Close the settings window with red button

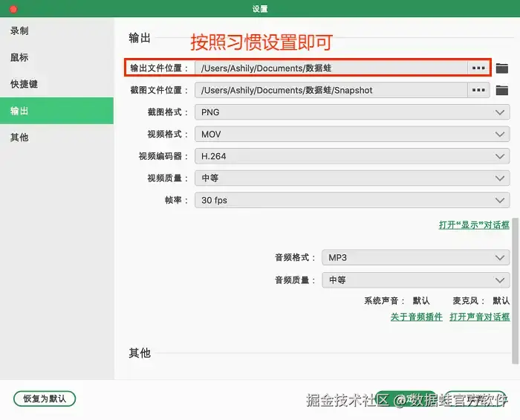[x=13, y=9]
